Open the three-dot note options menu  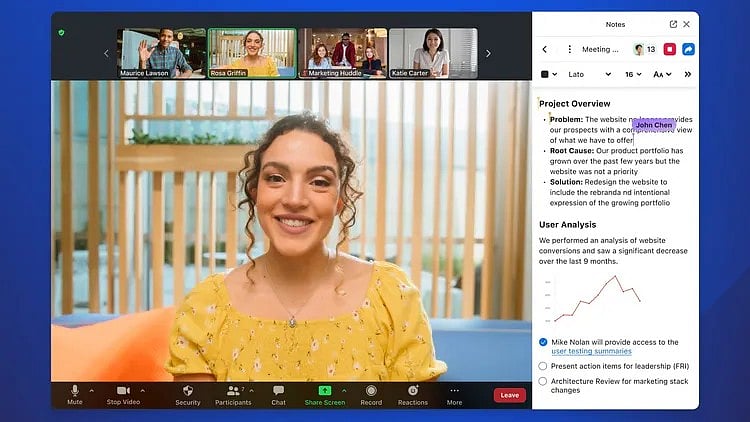coord(570,49)
